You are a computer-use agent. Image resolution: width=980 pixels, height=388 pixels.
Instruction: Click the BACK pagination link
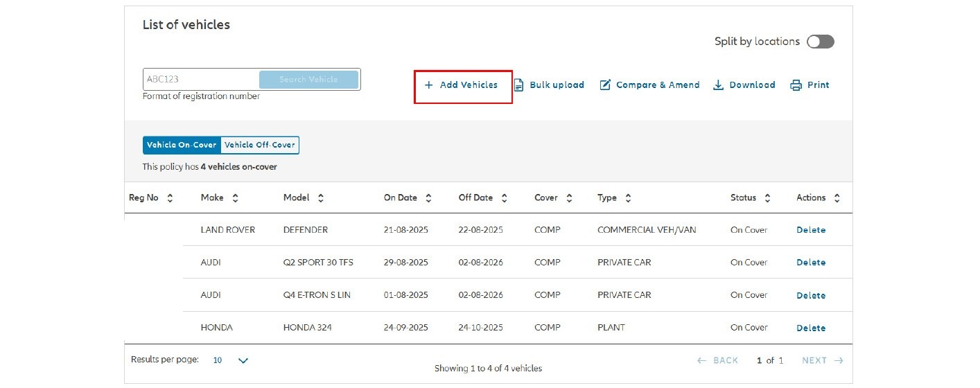pyautogui.click(x=717, y=360)
